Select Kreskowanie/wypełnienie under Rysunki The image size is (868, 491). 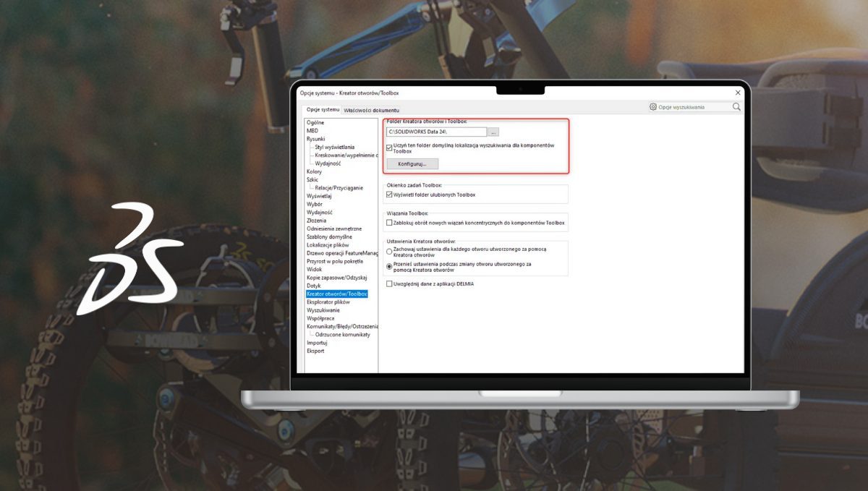point(346,155)
